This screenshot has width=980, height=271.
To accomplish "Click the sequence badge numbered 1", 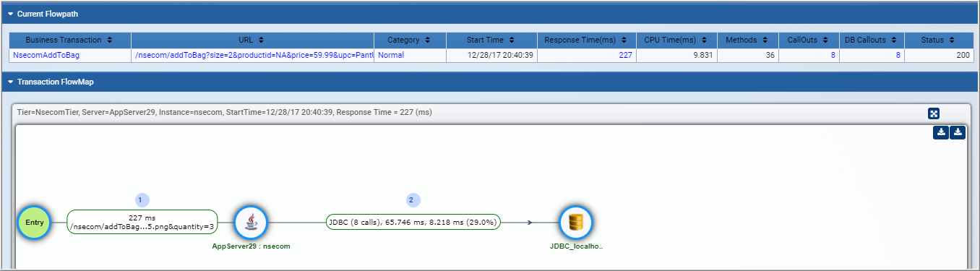I will click(x=142, y=199).
